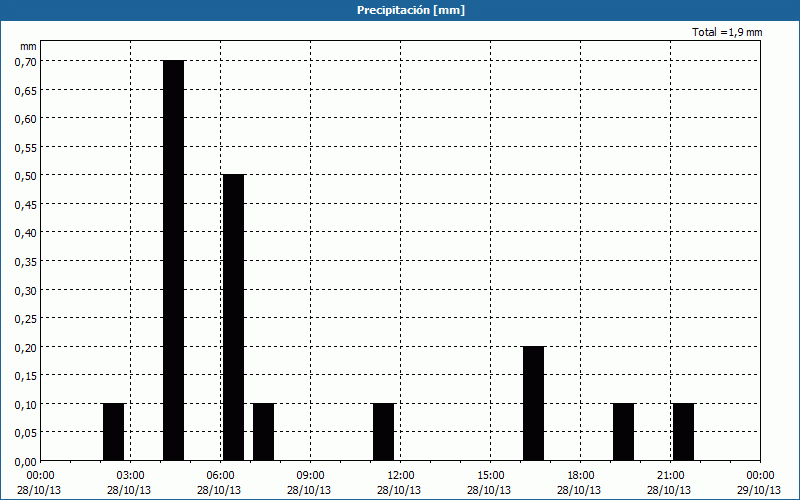The width and height of the screenshot is (800, 500).
Task: Select the 0,65 y-axis label
Action: 25,90
